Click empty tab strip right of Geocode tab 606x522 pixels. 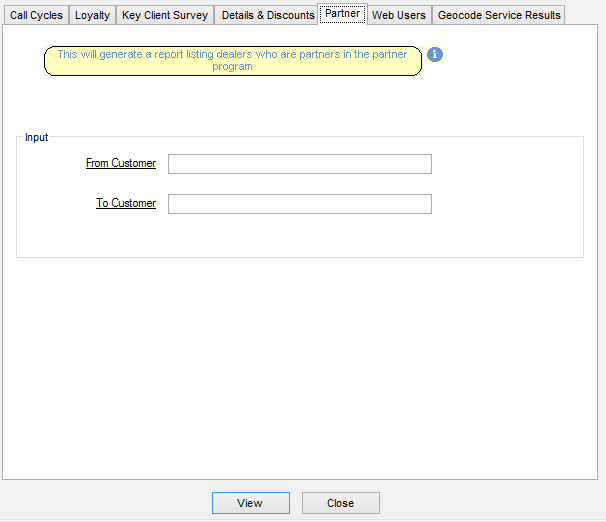[x=584, y=15]
